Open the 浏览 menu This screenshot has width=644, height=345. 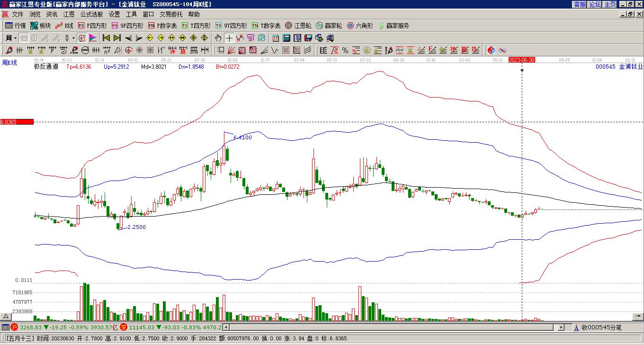coord(35,15)
